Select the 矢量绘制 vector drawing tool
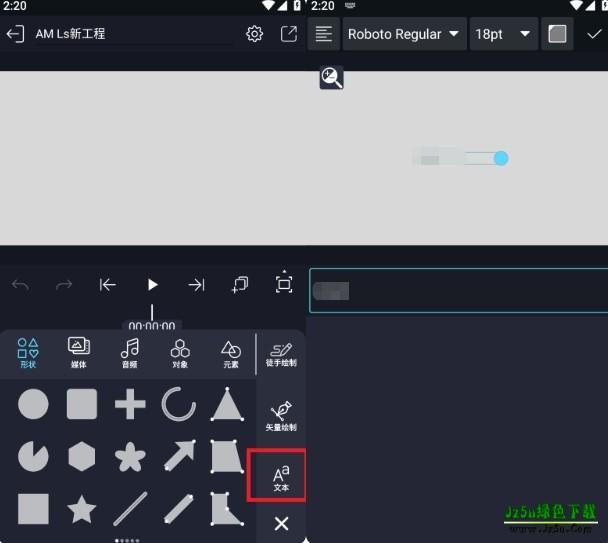 [281, 416]
